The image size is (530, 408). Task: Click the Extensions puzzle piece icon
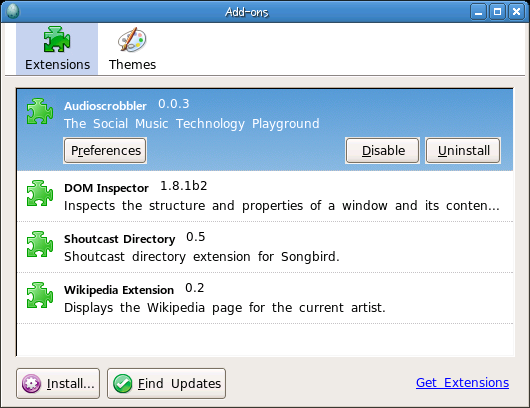click(57, 39)
